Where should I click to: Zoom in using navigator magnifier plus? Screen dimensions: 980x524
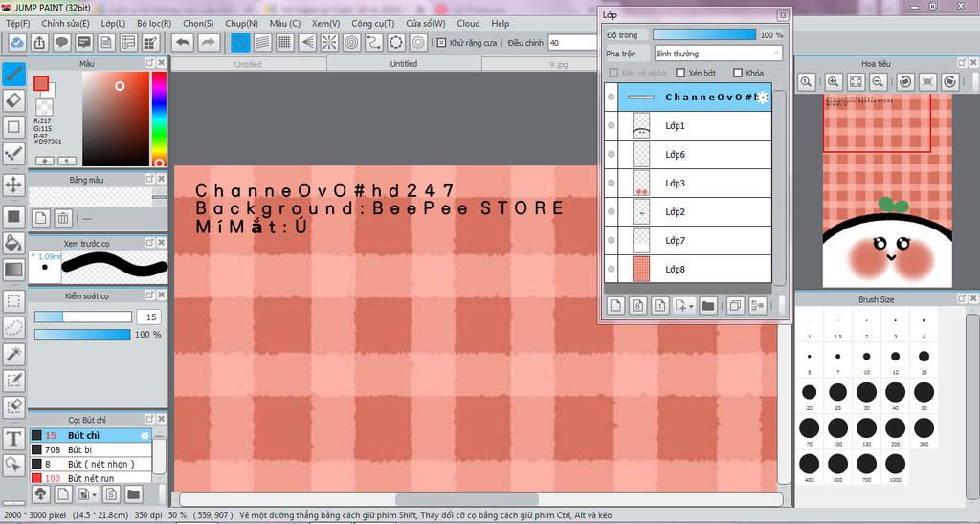(834, 81)
